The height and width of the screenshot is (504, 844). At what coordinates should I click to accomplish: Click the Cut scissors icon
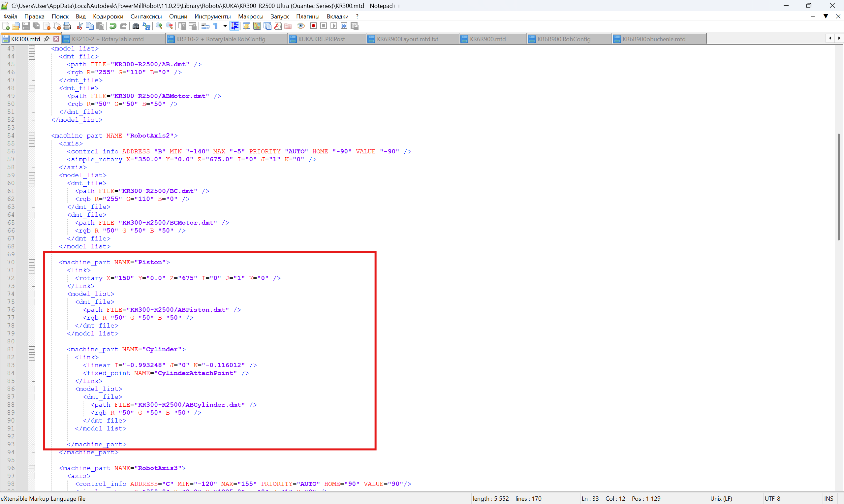(x=80, y=26)
